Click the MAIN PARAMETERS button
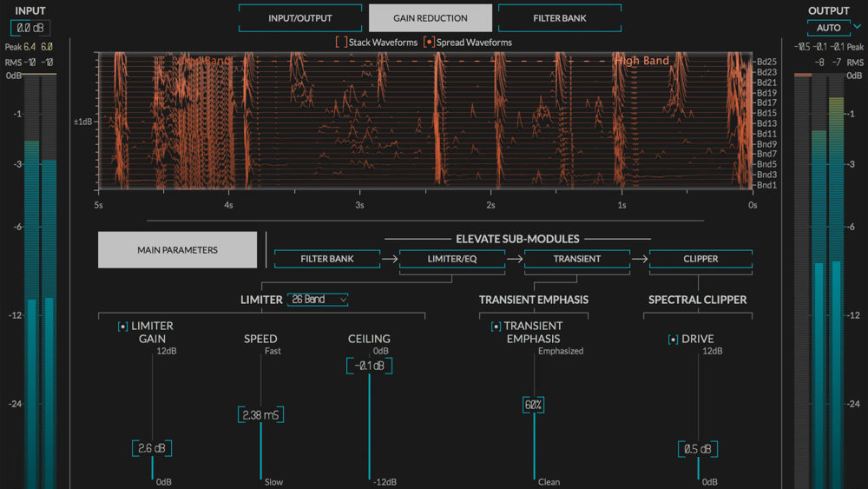The height and width of the screenshot is (489, 868). [x=177, y=250]
